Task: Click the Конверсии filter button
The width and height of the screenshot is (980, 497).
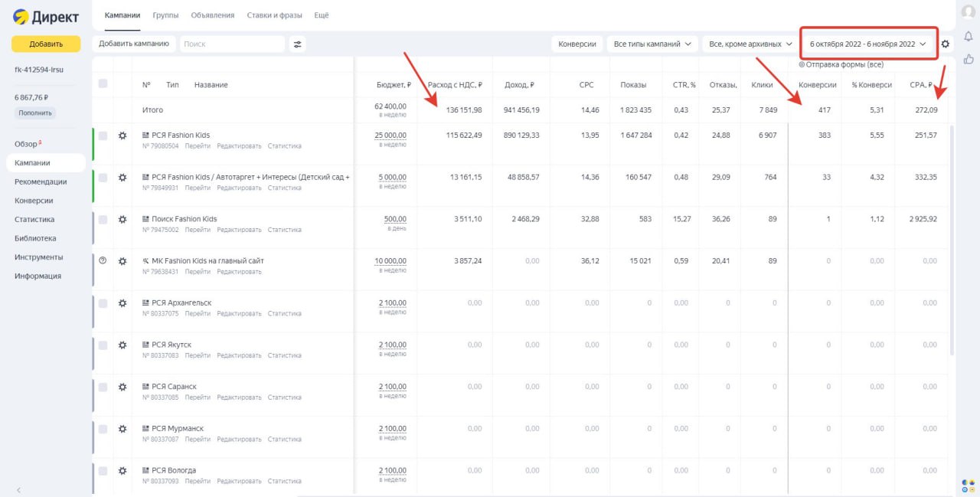Action: coord(577,44)
